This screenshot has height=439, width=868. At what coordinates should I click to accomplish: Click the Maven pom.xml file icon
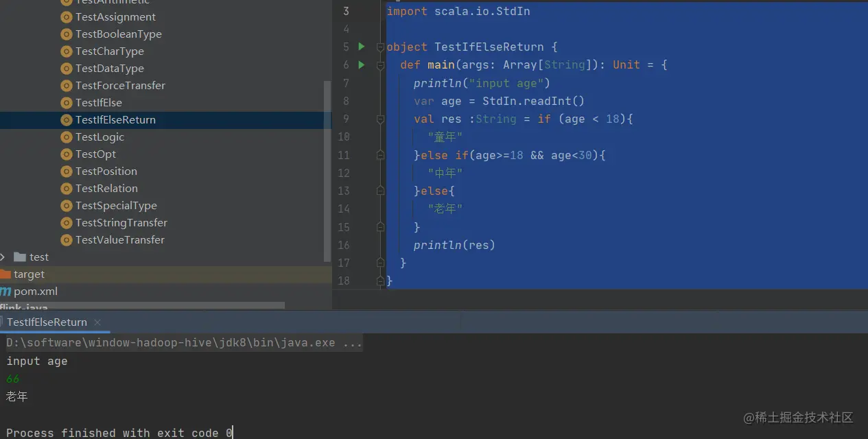pos(5,292)
